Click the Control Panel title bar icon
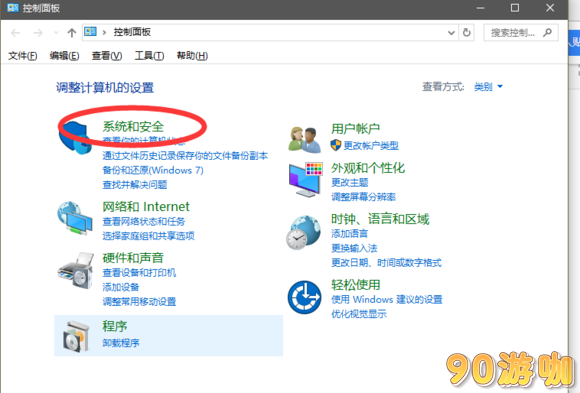The height and width of the screenshot is (393, 580). 13,7
